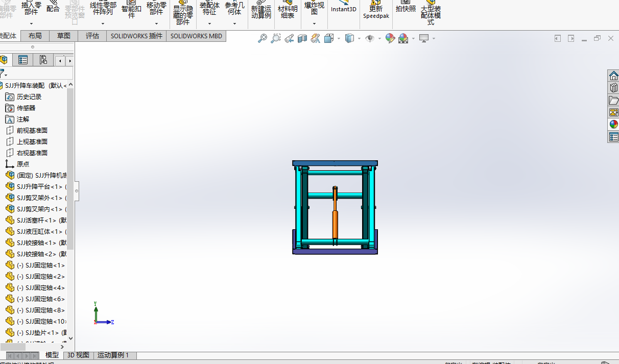Viewport: 619px width, 364px height.
Task: Open 草图 ribbon tab
Action: click(x=64, y=36)
